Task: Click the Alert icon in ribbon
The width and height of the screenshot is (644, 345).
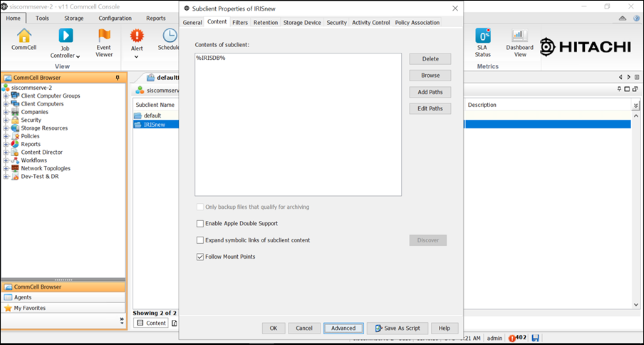Action: [137, 36]
